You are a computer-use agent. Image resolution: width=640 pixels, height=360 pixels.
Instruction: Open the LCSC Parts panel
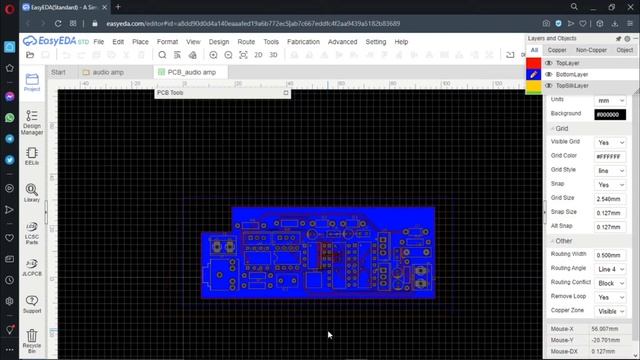pos(32,233)
